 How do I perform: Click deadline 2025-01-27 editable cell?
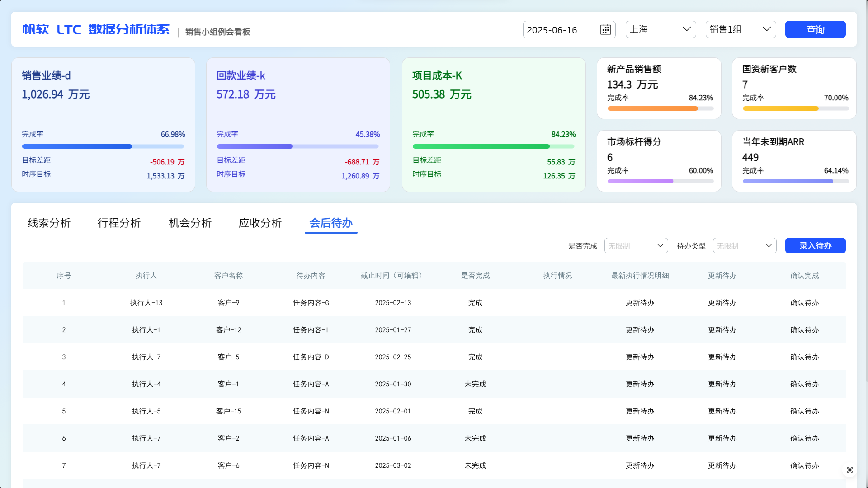(x=393, y=330)
